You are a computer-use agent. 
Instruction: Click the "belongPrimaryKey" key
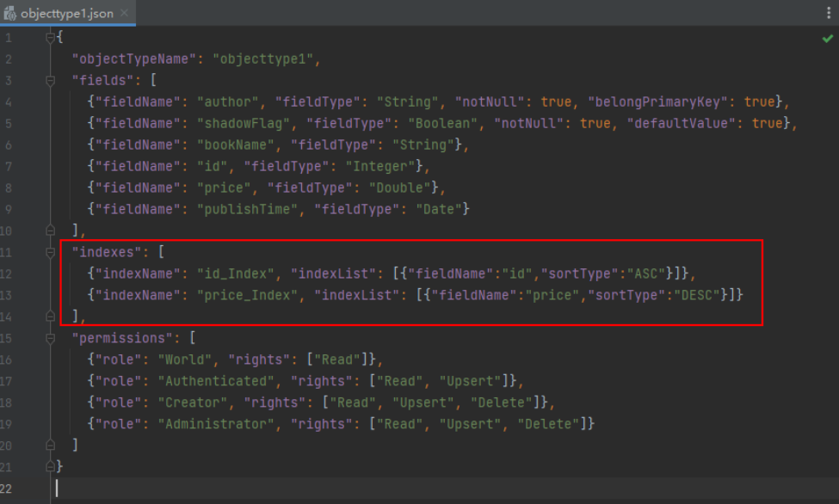(657, 101)
